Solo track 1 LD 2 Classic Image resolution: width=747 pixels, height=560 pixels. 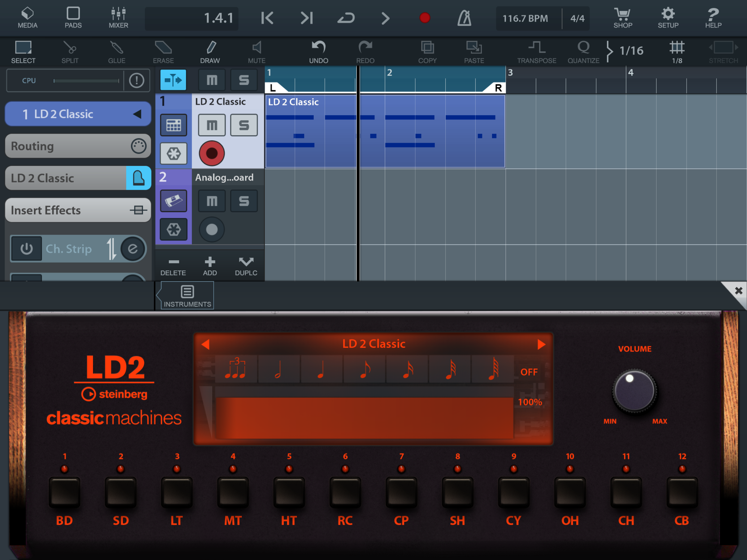click(244, 125)
